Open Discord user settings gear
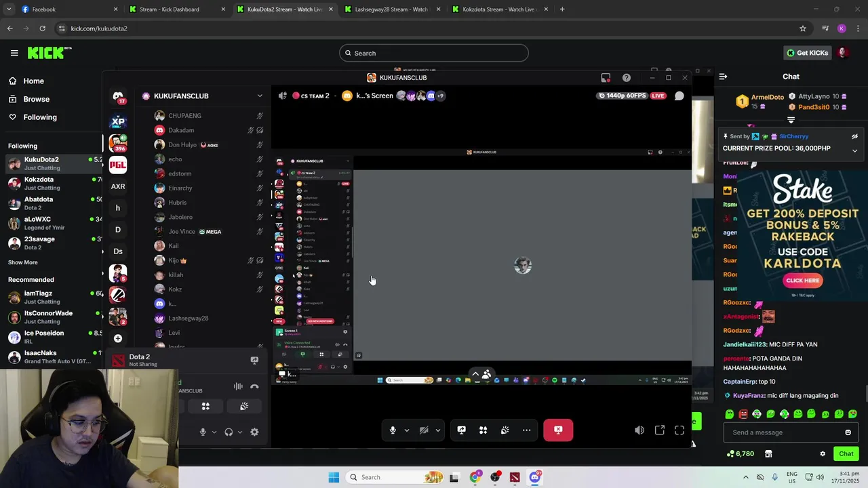868x488 pixels. click(x=254, y=432)
